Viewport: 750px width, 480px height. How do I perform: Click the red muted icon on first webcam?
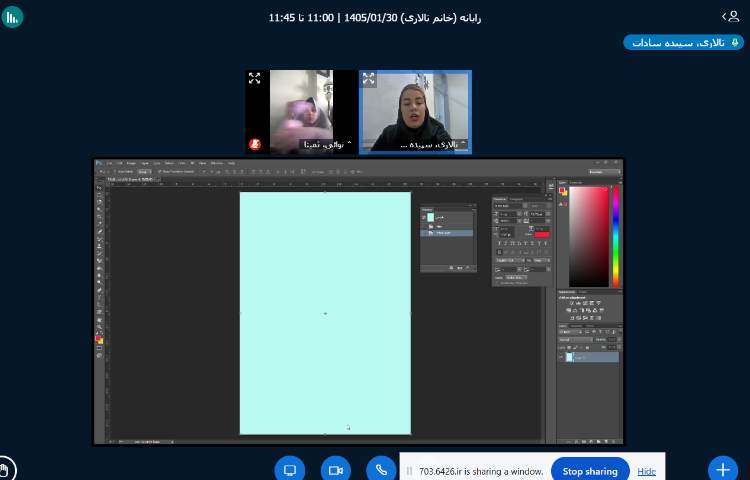click(x=255, y=144)
